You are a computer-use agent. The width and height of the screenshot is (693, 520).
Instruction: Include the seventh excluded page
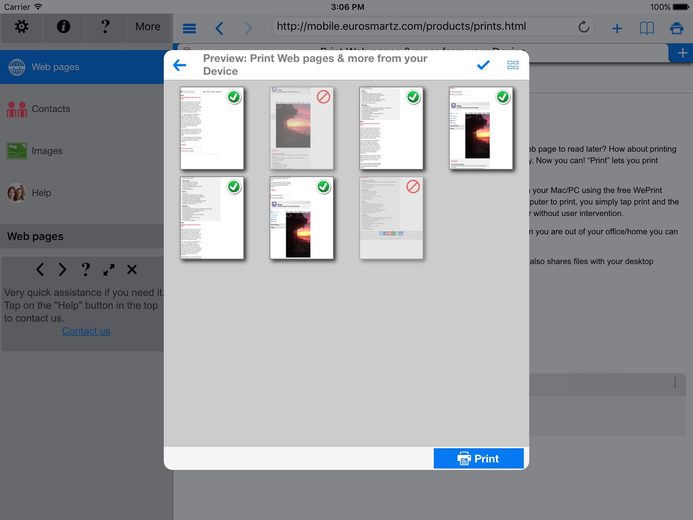(392, 218)
